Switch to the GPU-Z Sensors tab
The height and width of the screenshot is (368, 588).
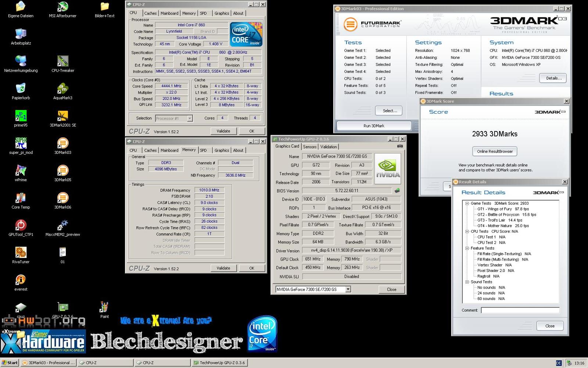[x=310, y=147]
